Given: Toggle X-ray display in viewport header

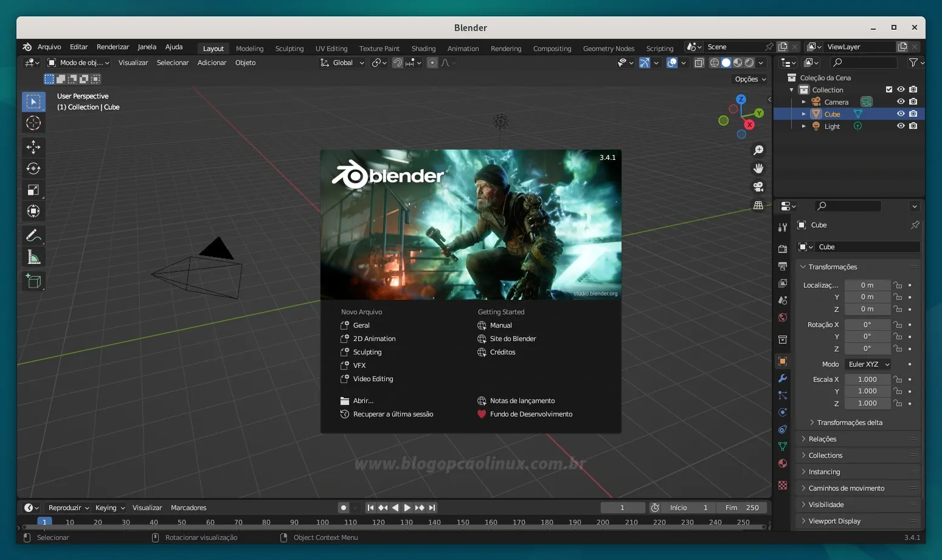Looking at the screenshot, I should pyautogui.click(x=699, y=63).
